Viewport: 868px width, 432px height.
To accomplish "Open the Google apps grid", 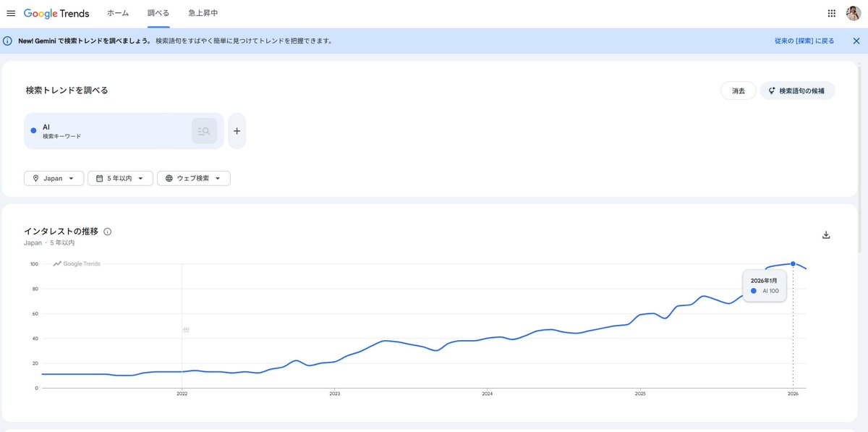I will point(831,14).
